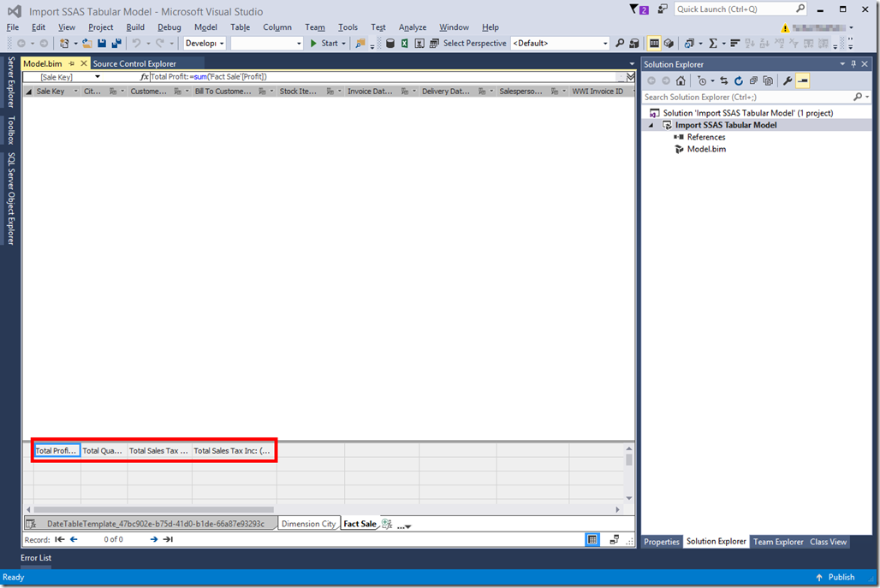
Task: Click the AutoSum sigma icon
Action: tap(713, 43)
